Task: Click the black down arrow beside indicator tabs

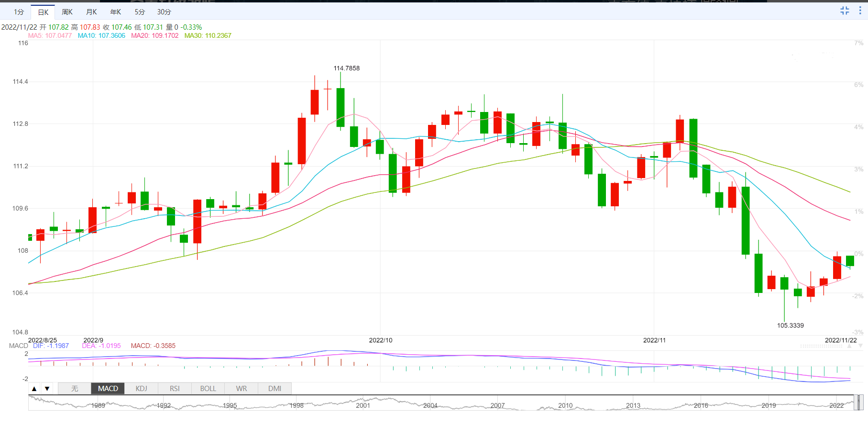Action: click(x=47, y=389)
